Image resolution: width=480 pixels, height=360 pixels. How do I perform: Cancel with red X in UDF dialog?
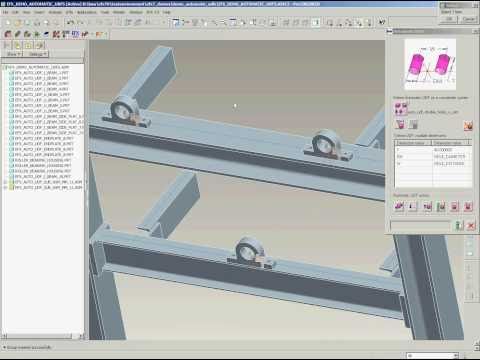(x=471, y=226)
